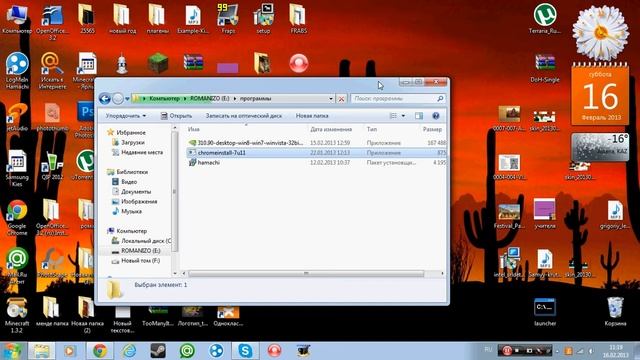This screenshot has height=360, width=640.
Task: Click the Компьютер desktop icon
Action: pyautogui.click(x=17, y=19)
